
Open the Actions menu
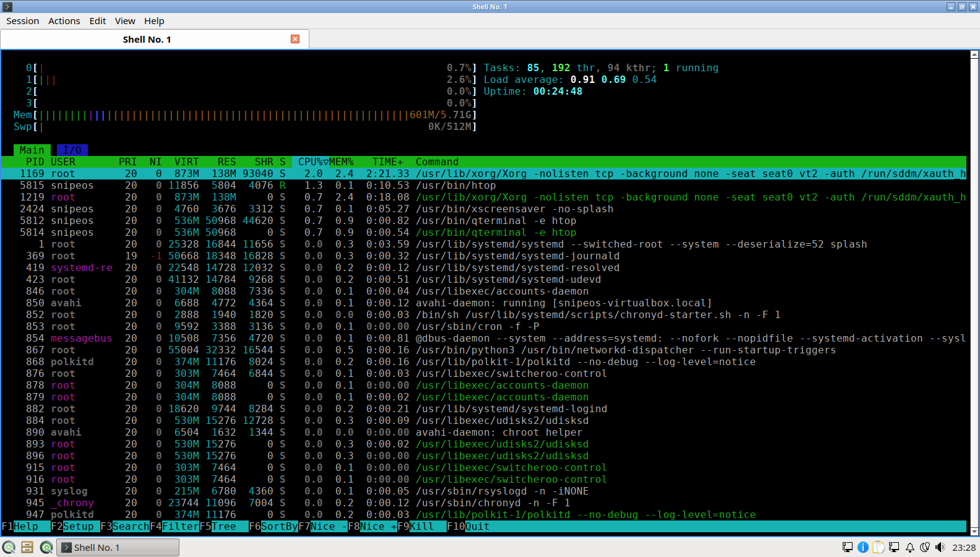64,21
